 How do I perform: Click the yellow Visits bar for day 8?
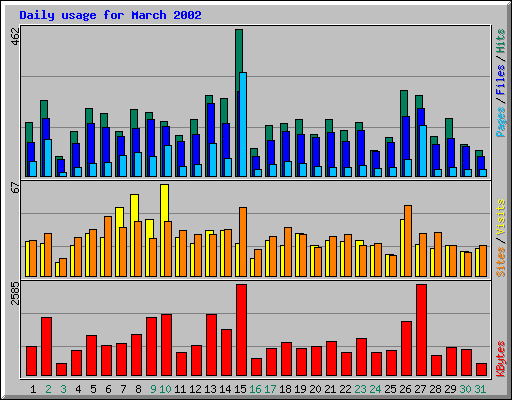[134, 207]
